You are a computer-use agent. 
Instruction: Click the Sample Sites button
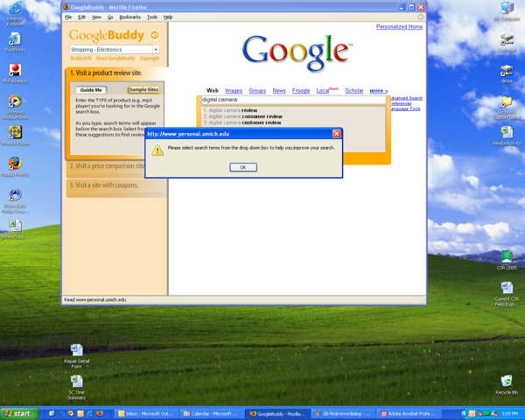coord(143,90)
